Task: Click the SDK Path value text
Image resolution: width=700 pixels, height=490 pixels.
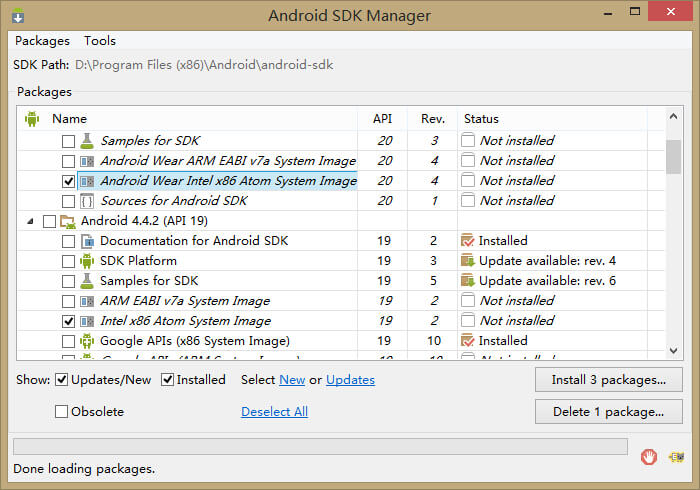Action: [204, 65]
